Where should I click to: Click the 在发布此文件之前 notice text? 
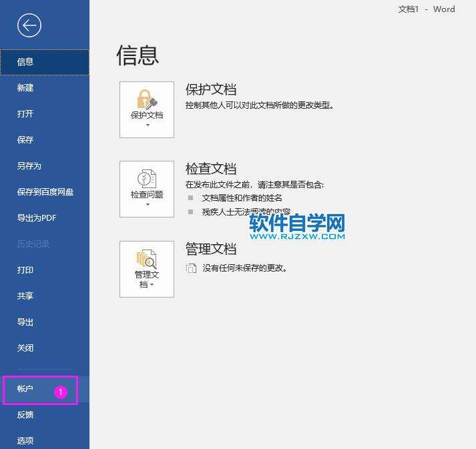[254, 184]
